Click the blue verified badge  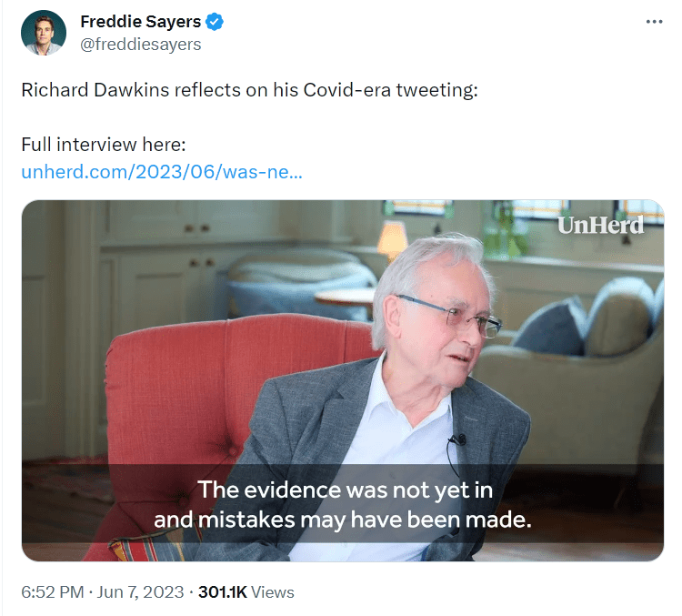coord(215,23)
